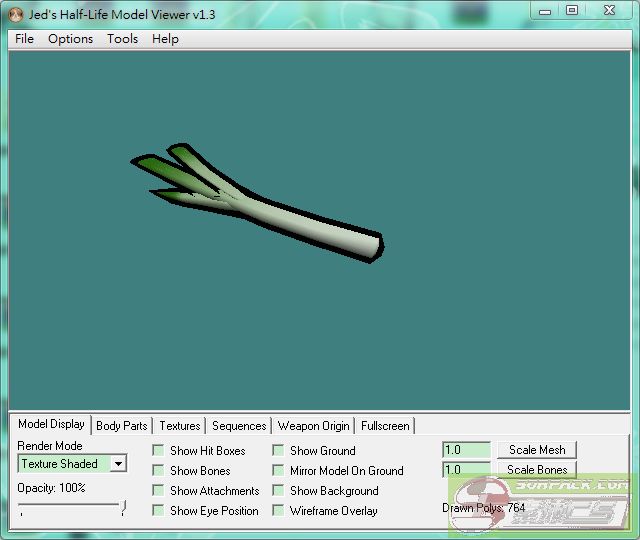Check the Wireframe Overlay box
This screenshot has width=640, height=540.
click(278, 511)
